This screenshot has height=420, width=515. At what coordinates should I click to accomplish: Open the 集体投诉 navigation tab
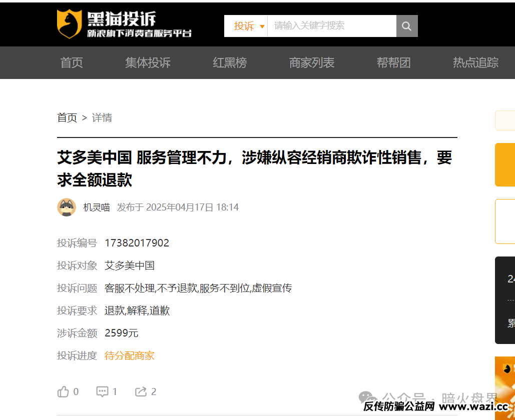[x=148, y=62]
